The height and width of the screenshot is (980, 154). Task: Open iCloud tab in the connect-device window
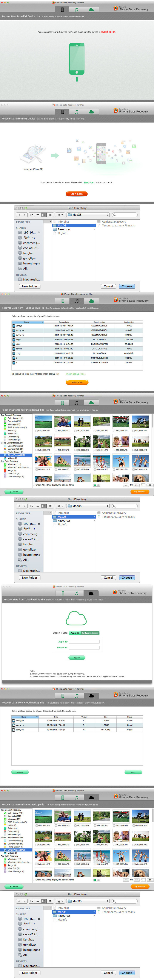tap(91, 9)
